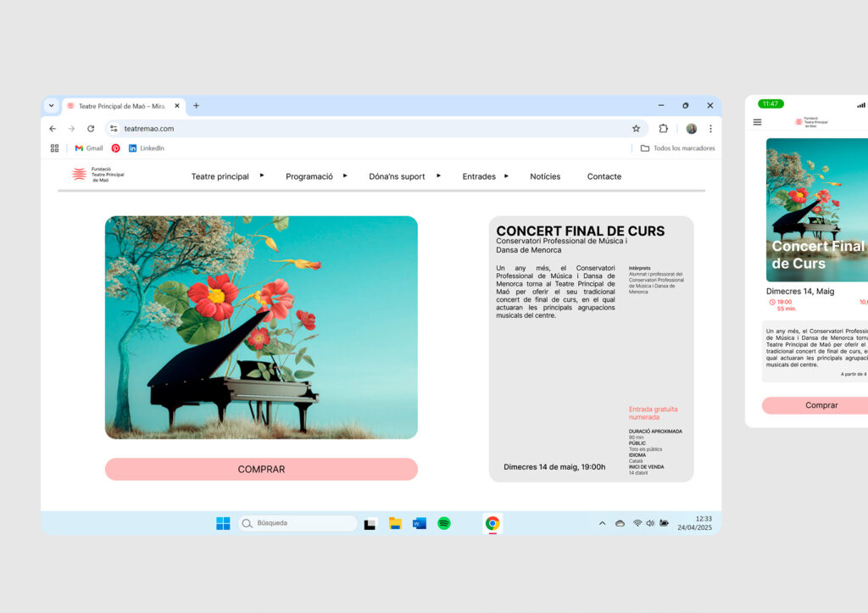The width and height of the screenshot is (868, 613).
Task: Click the OneDrive cloud tray icon
Action: coord(620,523)
